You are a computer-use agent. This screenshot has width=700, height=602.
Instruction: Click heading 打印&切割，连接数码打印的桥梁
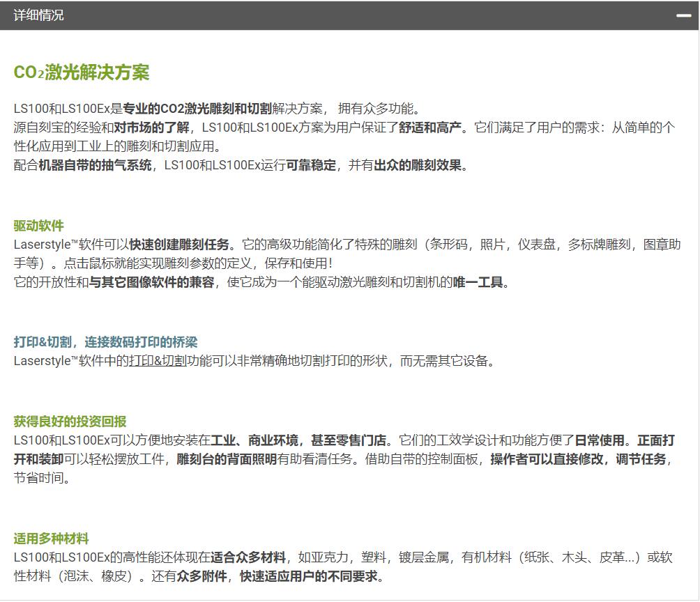105,342
